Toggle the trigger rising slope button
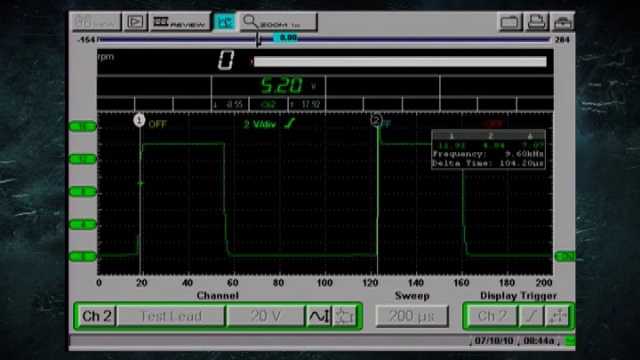640x360 pixels. (x=531, y=316)
